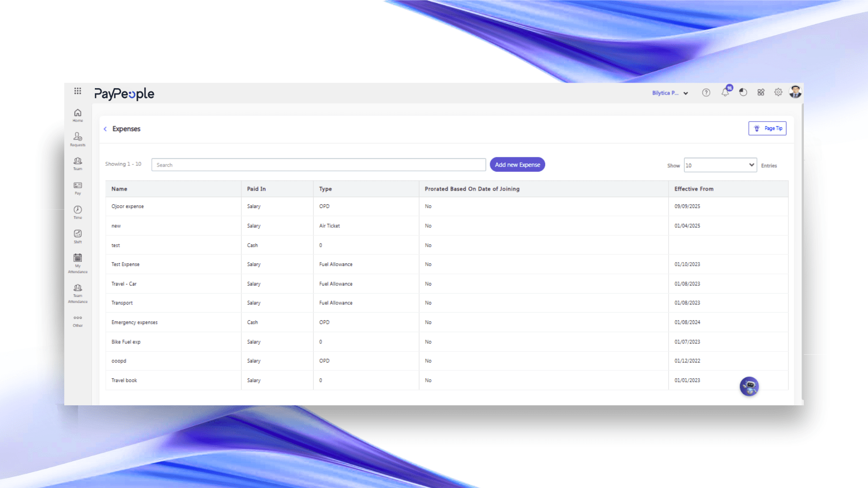Open the Show entries count dropdown
Viewport: 868px width, 488px height.
[x=720, y=165]
